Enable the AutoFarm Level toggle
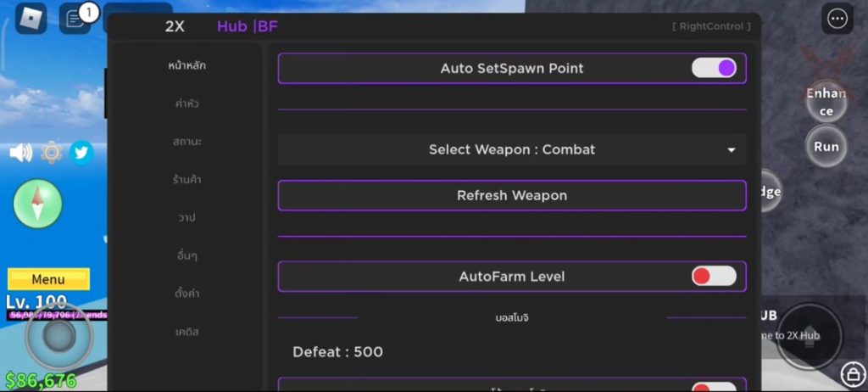Image resolution: width=868 pixels, height=392 pixels. (x=714, y=276)
